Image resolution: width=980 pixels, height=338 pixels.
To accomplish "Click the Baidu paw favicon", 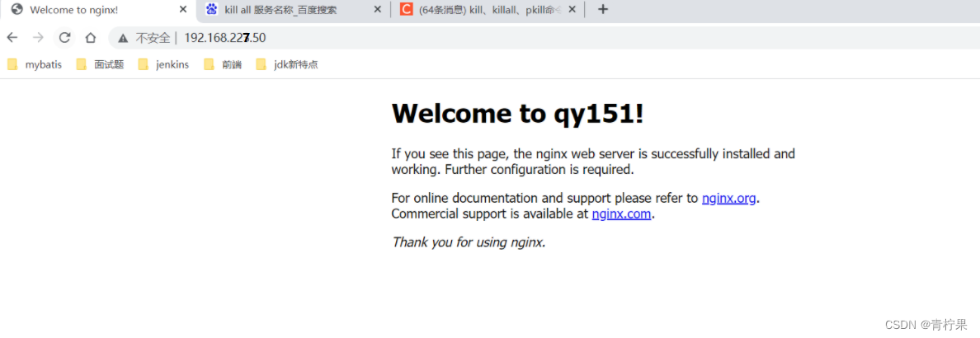I will coord(212,9).
